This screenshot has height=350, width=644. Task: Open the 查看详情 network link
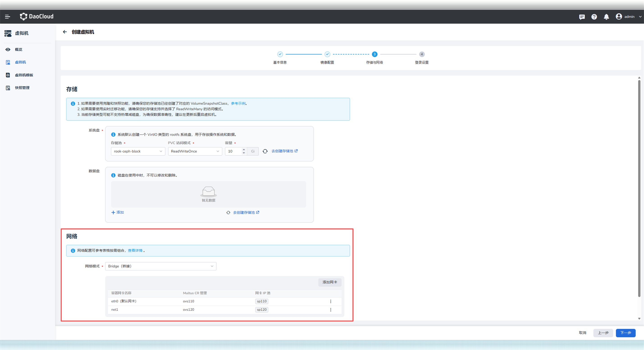pos(135,251)
